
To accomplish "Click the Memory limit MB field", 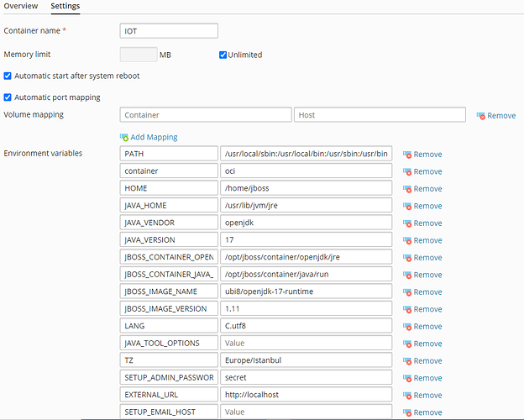I will point(139,55).
